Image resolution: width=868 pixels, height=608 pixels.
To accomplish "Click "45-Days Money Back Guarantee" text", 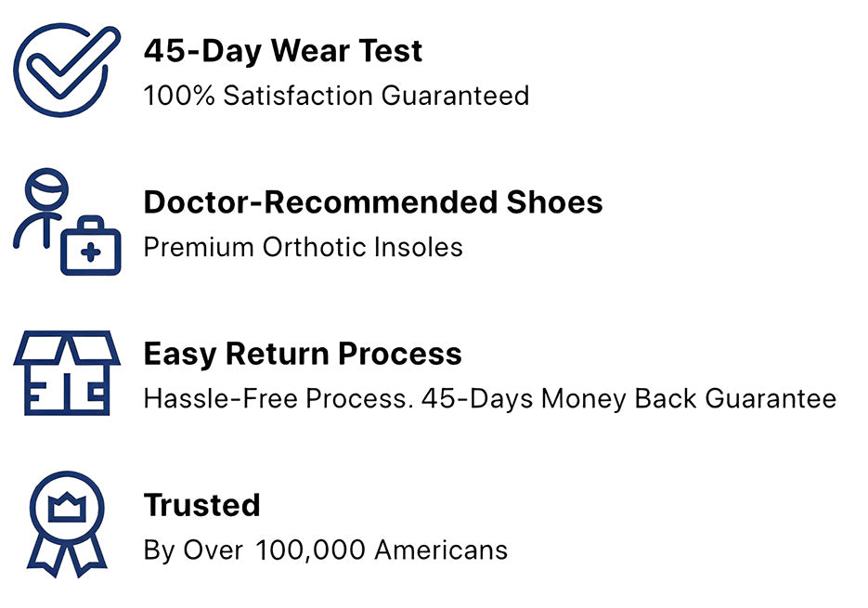I will [628, 399].
